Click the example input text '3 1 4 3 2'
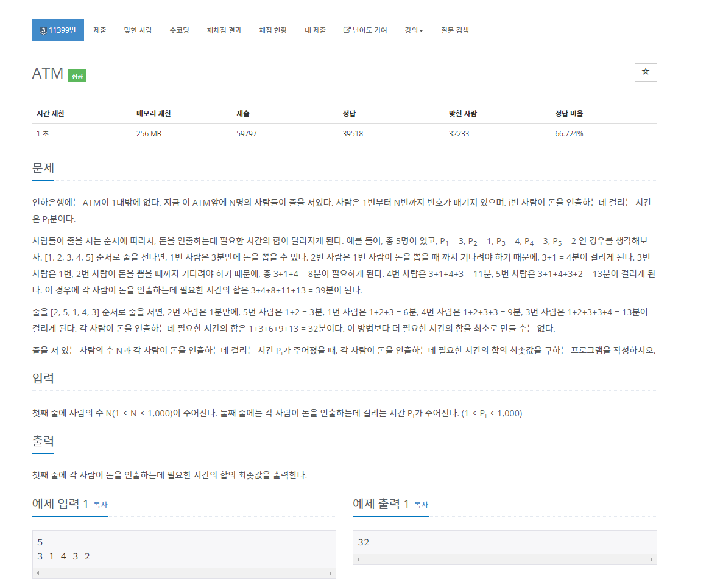The height and width of the screenshot is (588, 709). coord(64,556)
